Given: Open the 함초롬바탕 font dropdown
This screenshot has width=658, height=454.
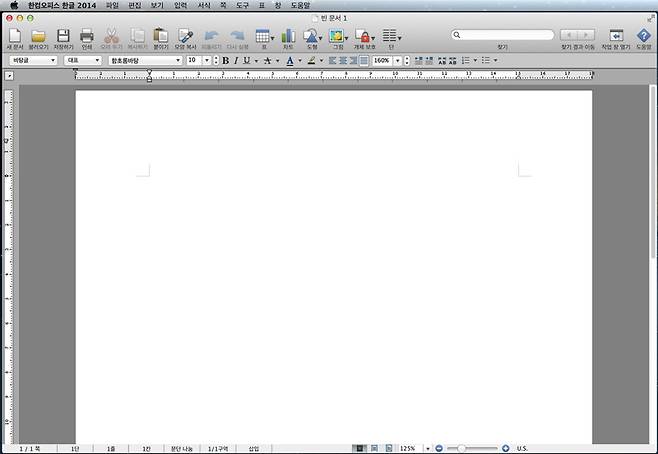Looking at the screenshot, I should coord(145,61).
